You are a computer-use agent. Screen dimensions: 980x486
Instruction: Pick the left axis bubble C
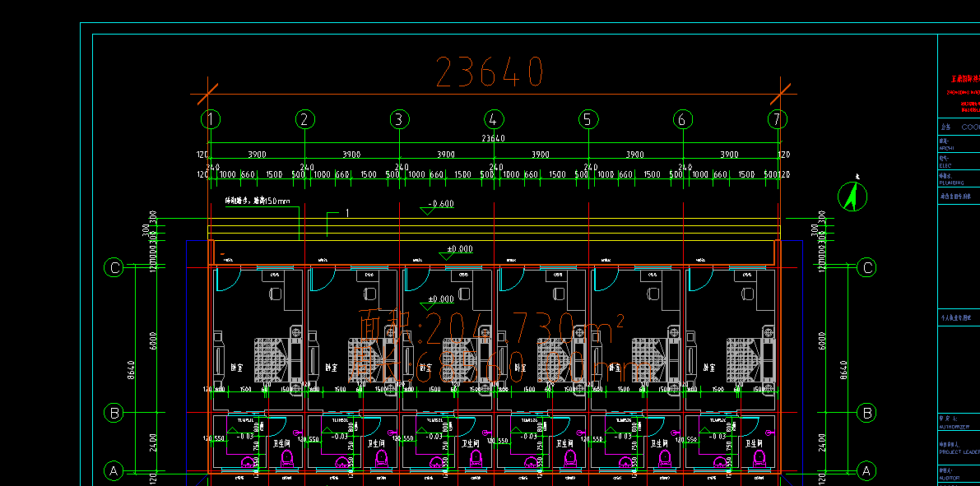point(114,268)
